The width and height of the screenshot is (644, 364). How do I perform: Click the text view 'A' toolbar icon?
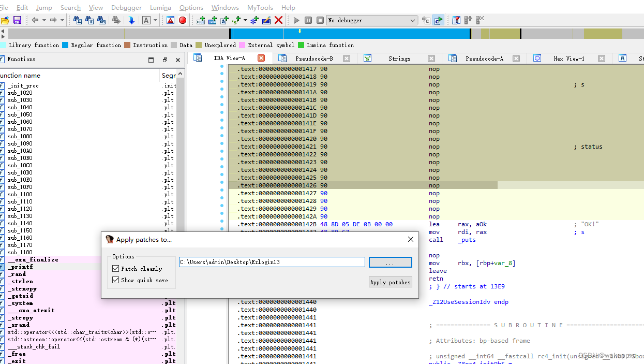coord(146,20)
